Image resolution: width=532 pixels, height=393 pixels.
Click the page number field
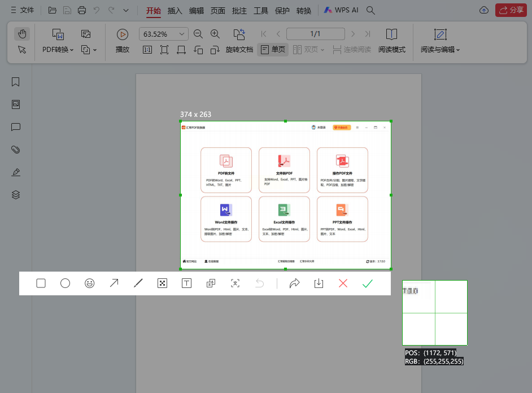click(x=316, y=34)
